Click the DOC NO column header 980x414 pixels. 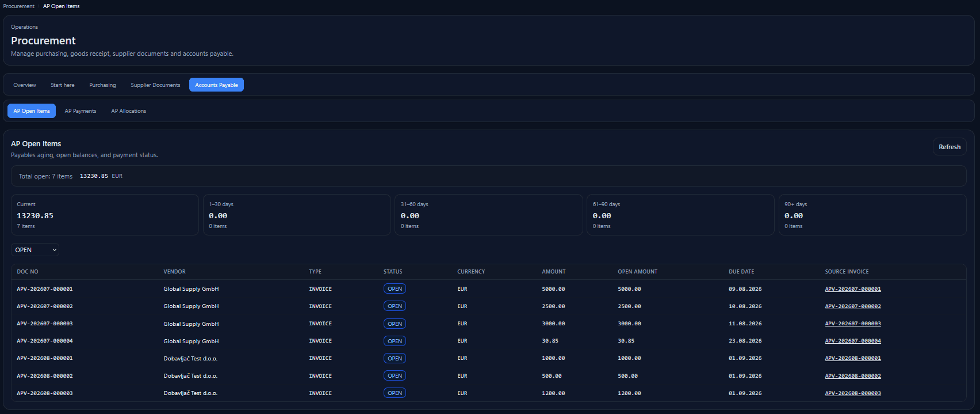coord(28,272)
